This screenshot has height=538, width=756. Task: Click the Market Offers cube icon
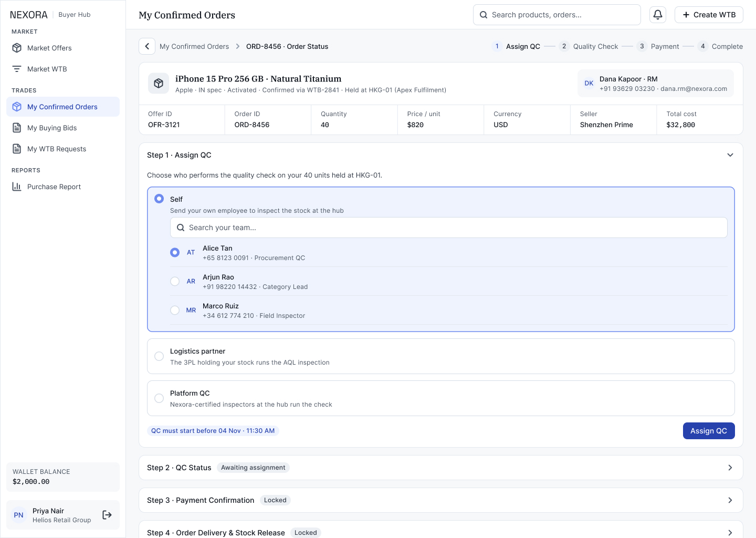[17, 48]
